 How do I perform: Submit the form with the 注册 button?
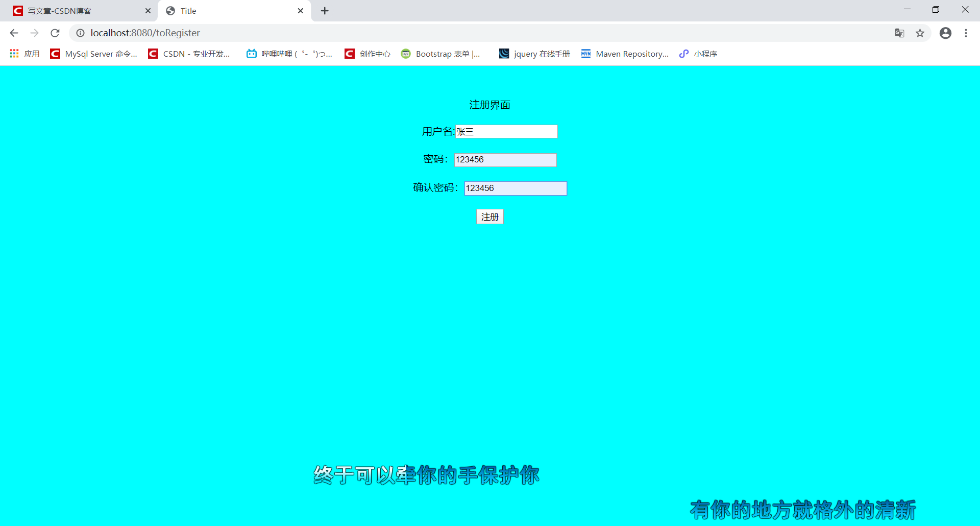(x=490, y=217)
